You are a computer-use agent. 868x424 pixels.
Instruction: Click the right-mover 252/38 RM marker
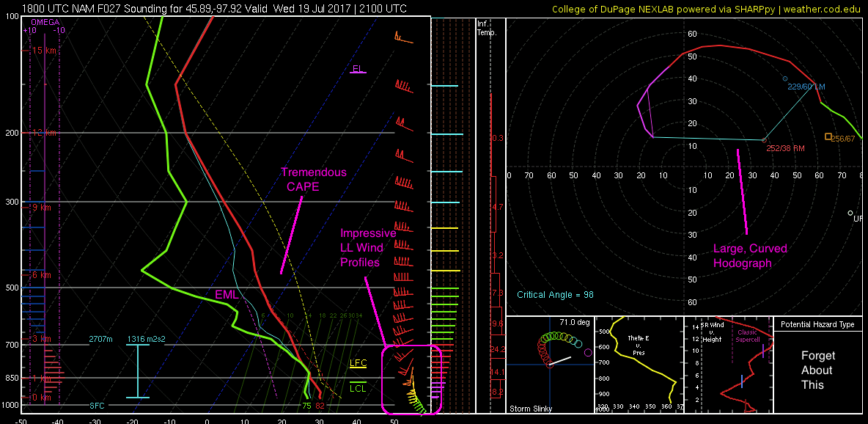[765, 140]
